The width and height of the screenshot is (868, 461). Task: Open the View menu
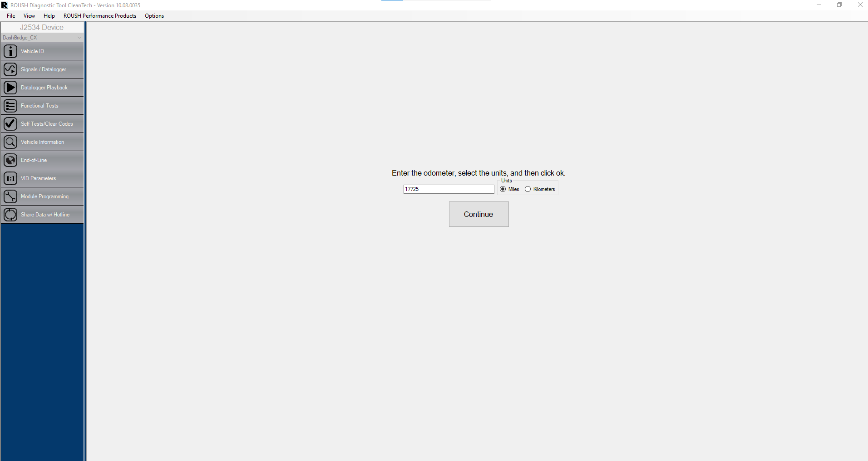coord(29,15)
